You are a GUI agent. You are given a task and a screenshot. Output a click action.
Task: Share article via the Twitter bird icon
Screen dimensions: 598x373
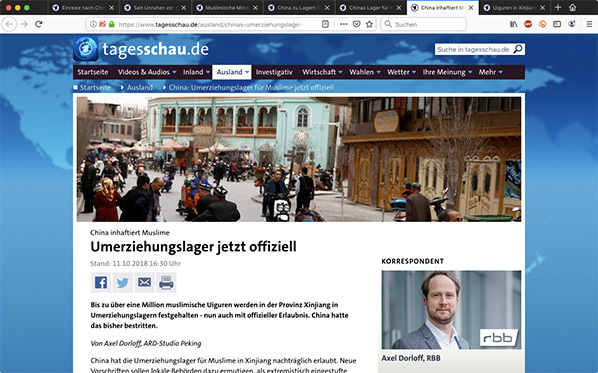(x=122, y=283)
